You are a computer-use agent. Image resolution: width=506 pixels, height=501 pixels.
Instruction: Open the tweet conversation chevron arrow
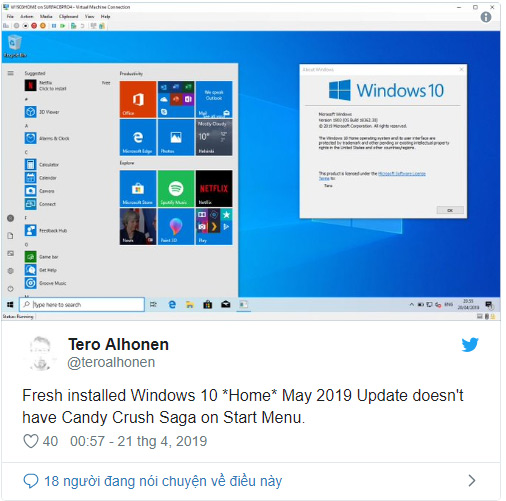point(471,480)
